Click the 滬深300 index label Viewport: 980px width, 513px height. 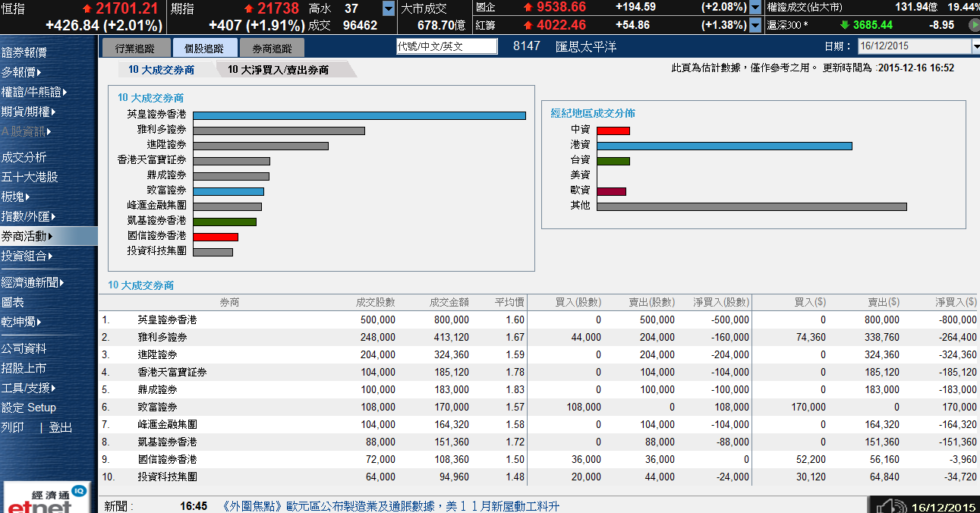pos(787,25)
